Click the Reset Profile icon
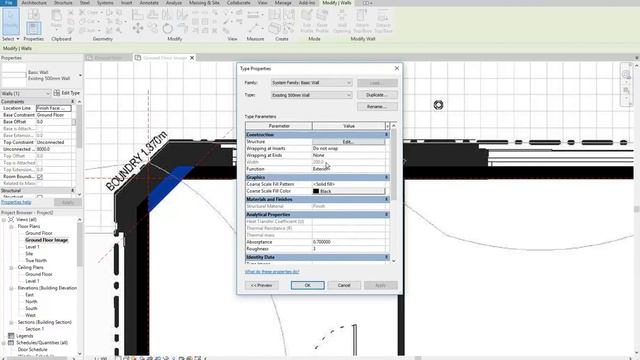The height and width of the screenshot is (360, 640). 322,21
